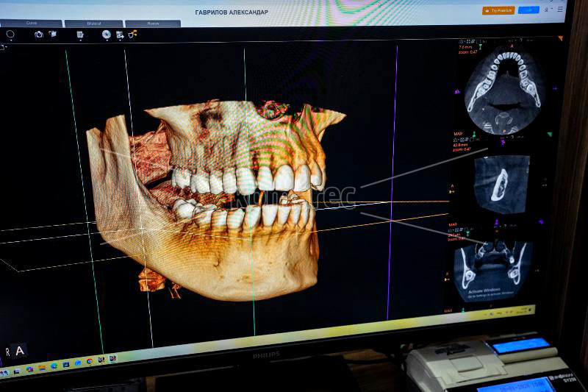
Task: Expand the small corner arrow below toolbar
Action: click(x=3, y=47)
